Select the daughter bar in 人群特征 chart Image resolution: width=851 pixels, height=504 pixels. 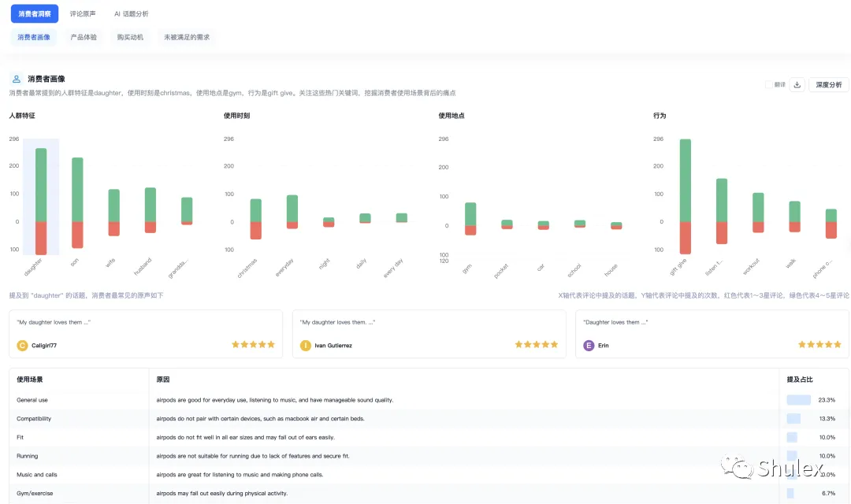coord(41,202)
